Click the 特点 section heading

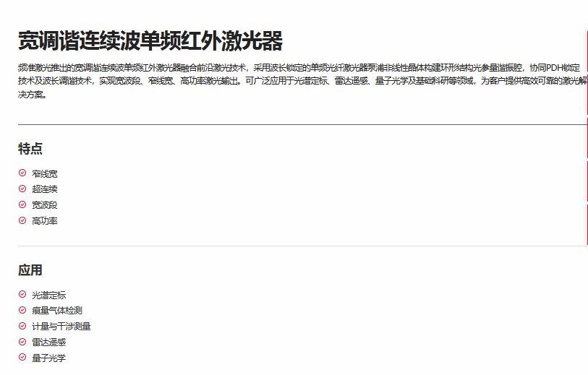pos(30,149)
